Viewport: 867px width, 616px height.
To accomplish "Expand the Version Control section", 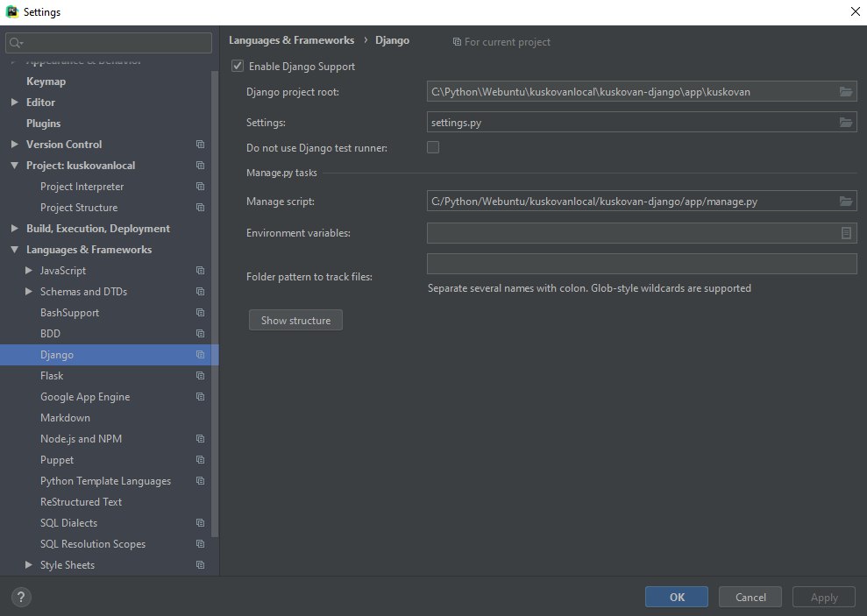I will (14, 145).
